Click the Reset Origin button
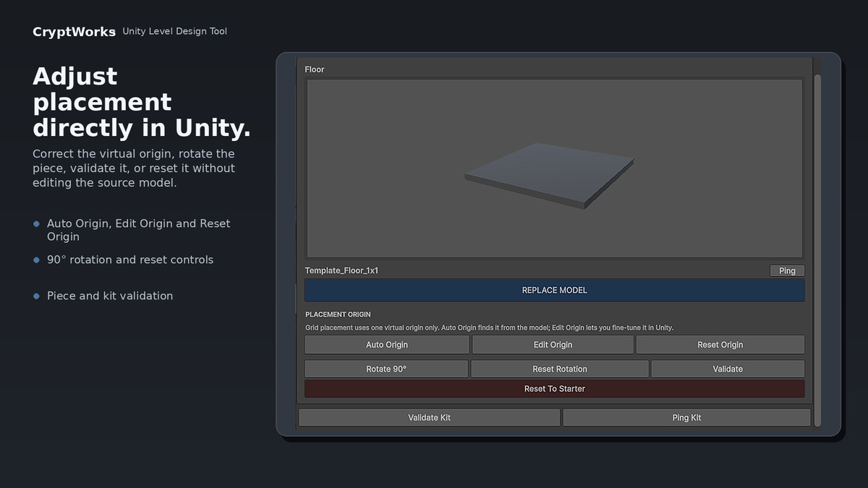Image resolution: width=868 pixels, height=488 pixels. 720,345
